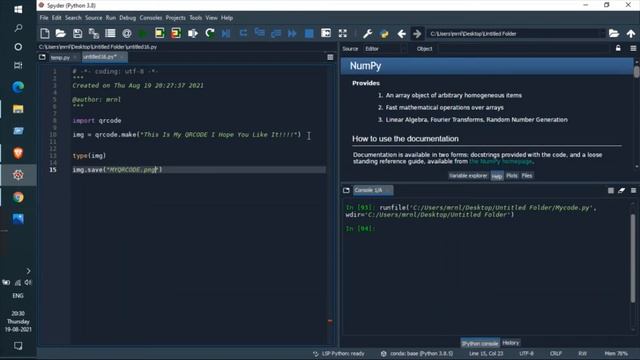Image resolution: width=640 pixels, height=360 pixels.
Task: Browse for a working directory
Action: 614,33
